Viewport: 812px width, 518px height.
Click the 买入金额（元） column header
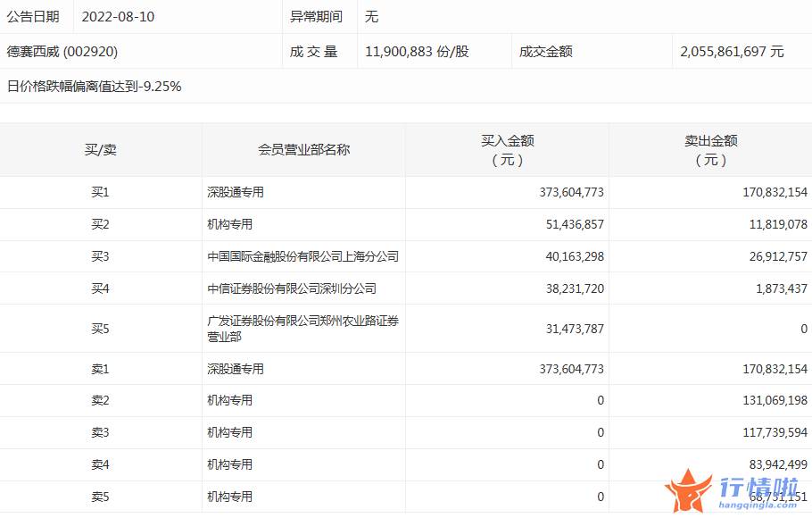[508, 150]
